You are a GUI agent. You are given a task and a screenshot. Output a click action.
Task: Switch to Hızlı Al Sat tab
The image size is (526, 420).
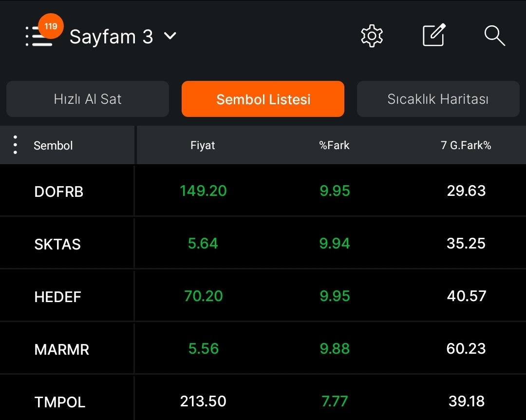click(88, 99)
